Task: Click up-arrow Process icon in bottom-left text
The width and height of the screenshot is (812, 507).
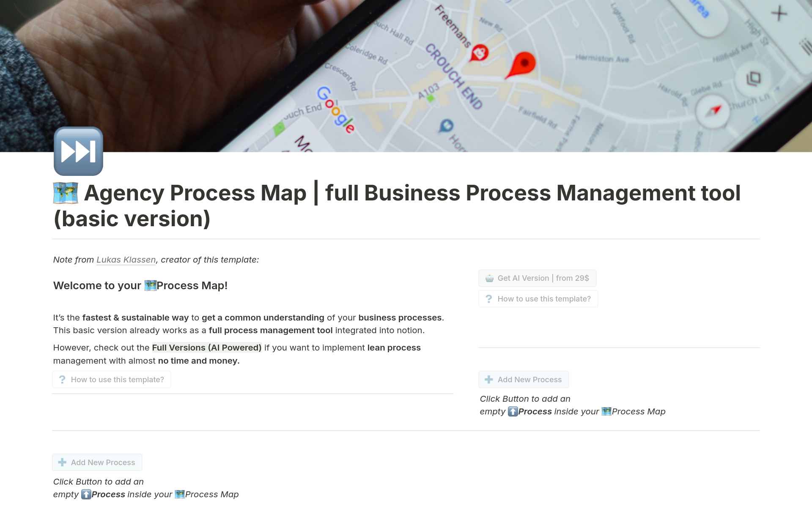Action: [86, 494]
